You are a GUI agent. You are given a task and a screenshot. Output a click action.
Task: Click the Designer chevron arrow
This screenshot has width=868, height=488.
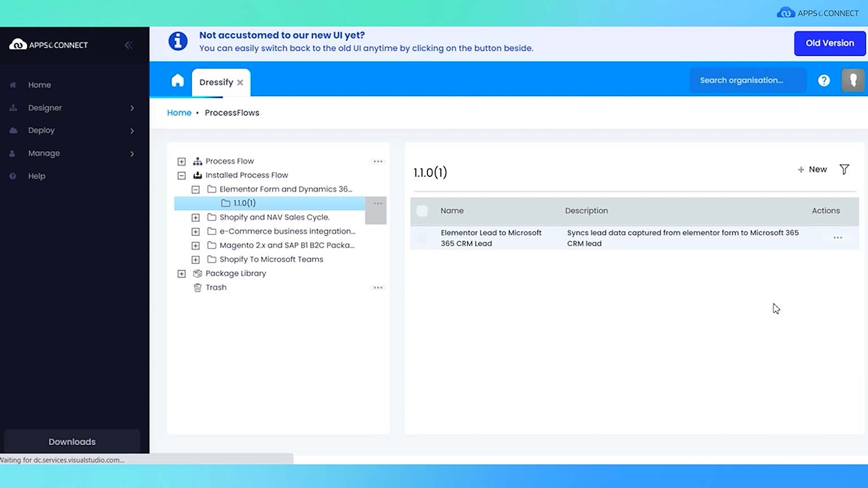(x=132, y=108)
